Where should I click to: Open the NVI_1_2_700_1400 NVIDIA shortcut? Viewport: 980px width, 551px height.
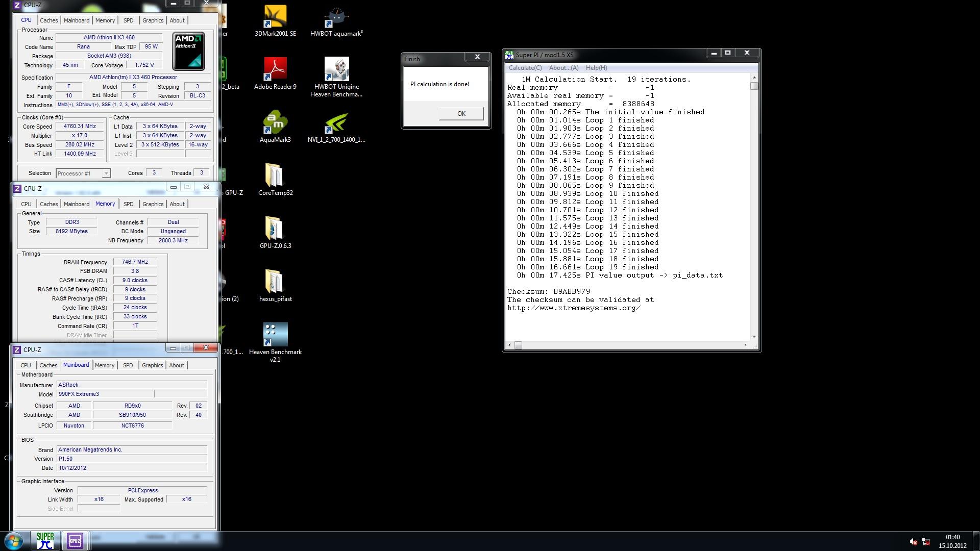tap(336, 126)
